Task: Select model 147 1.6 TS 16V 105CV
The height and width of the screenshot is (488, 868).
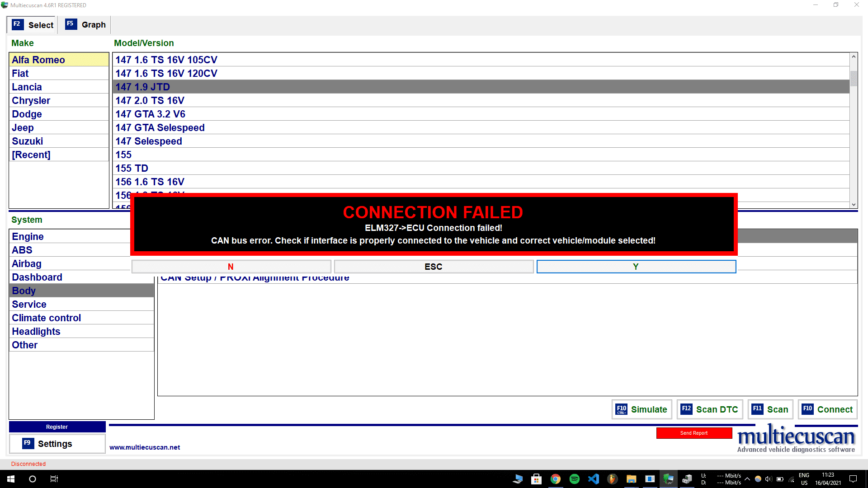Action: pyautogui.click(x=481, y=60)
